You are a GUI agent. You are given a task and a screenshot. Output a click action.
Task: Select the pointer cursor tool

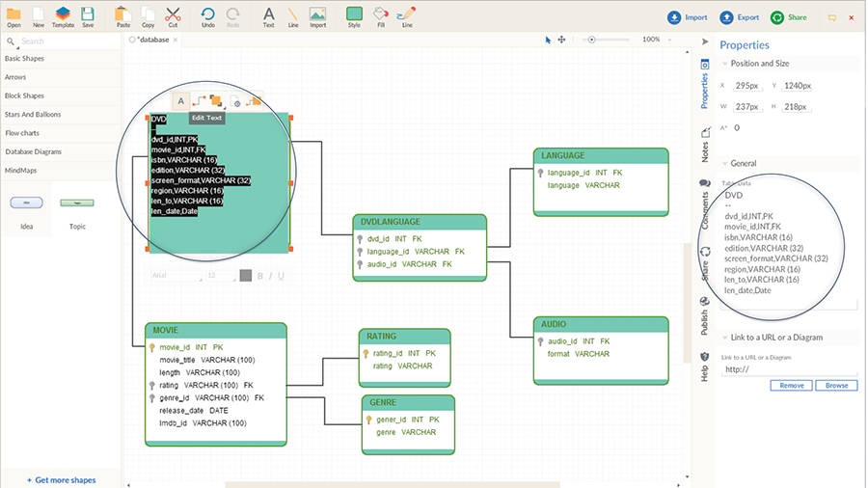pos(548,40)
